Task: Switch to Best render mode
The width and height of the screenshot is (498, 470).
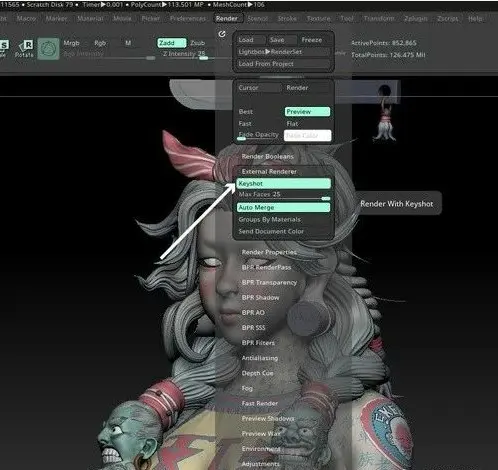Action: click(259, 112)
